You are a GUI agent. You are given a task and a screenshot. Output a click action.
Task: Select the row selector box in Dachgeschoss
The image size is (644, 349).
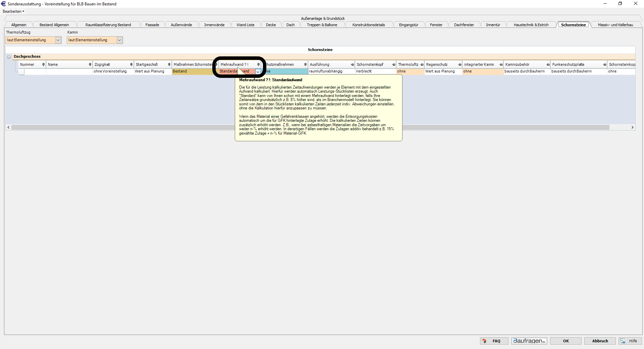[x=21, y=71]
